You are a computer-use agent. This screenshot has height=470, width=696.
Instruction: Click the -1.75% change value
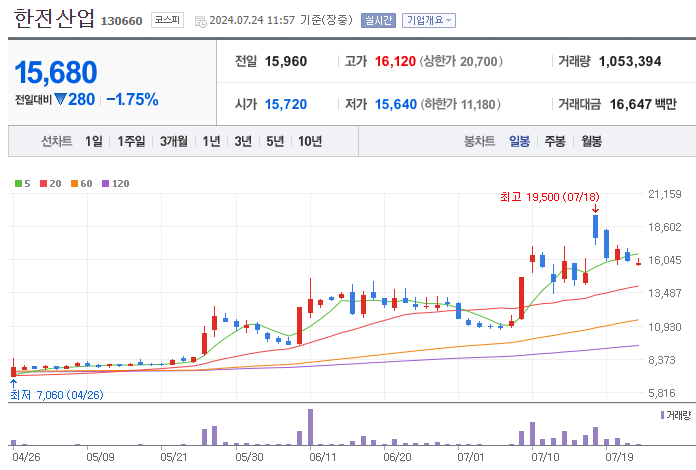(x=132, y=99)
